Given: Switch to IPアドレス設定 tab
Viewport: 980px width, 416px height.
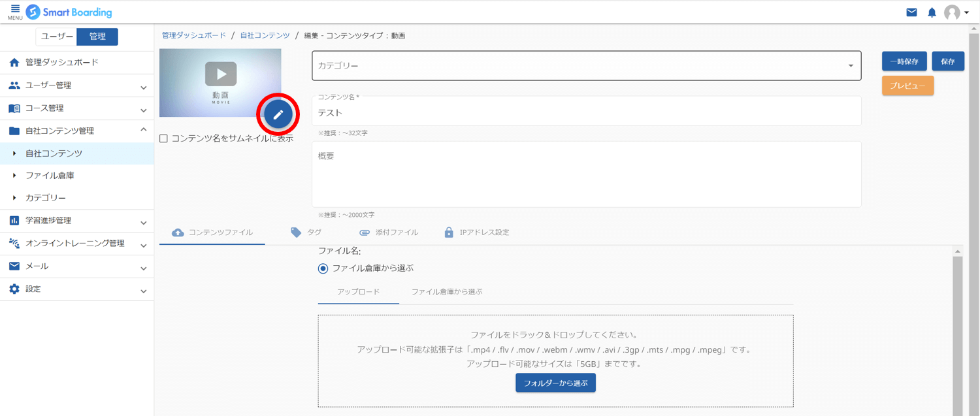Looking at the screenshot, I should (476, 232).
